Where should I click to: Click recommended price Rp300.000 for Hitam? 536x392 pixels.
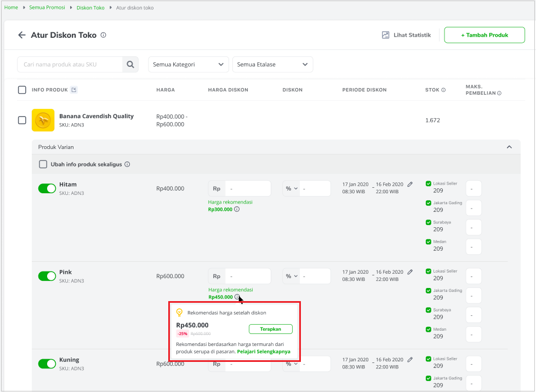click(x=220, y=209)
